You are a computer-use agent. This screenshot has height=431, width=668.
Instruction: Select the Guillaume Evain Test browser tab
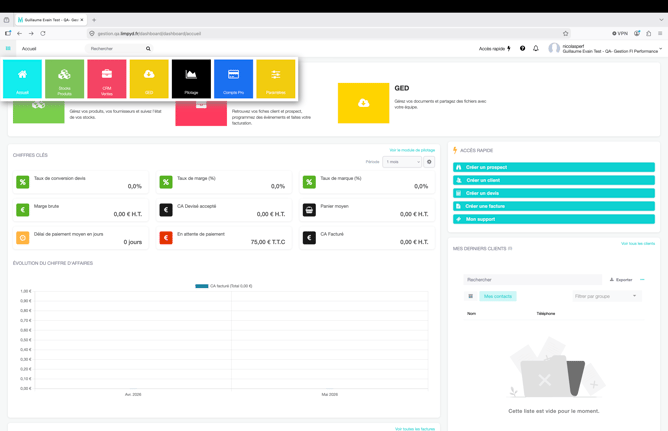pos(51,20)
